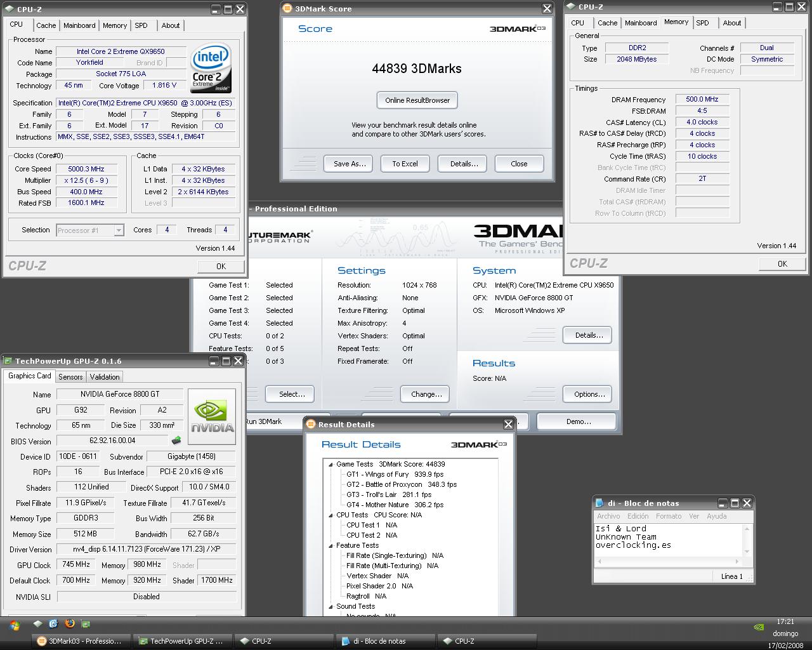Click the Options button in 3DMark03
This screenshot has height=650, width=812.
coord(589,394)
